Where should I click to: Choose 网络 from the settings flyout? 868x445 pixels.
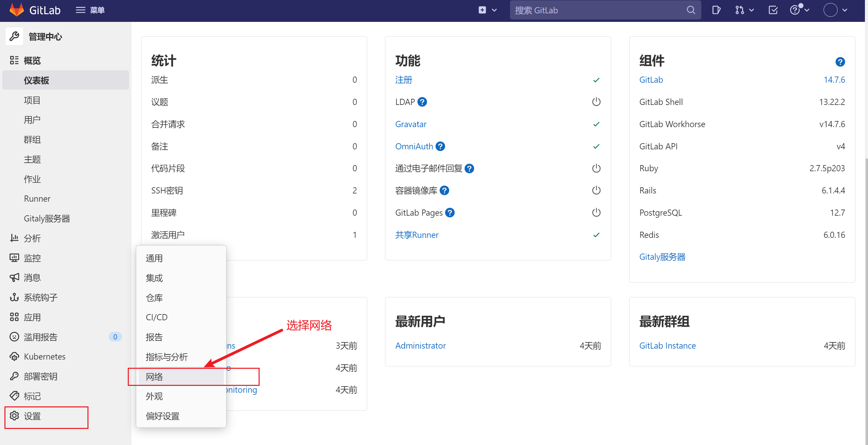point(181,377)
